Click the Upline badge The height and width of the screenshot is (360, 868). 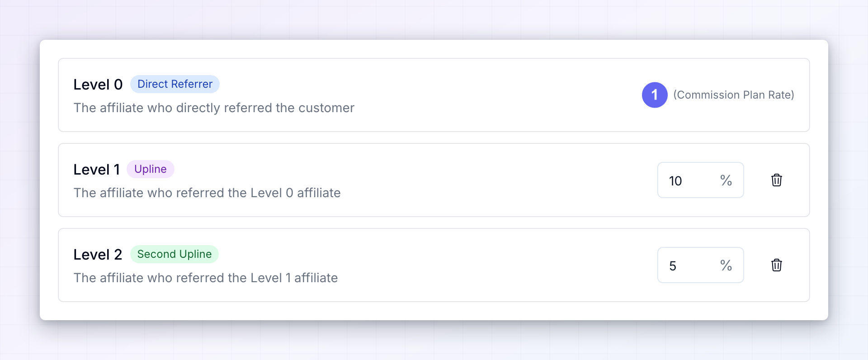(x=151, y=169)
